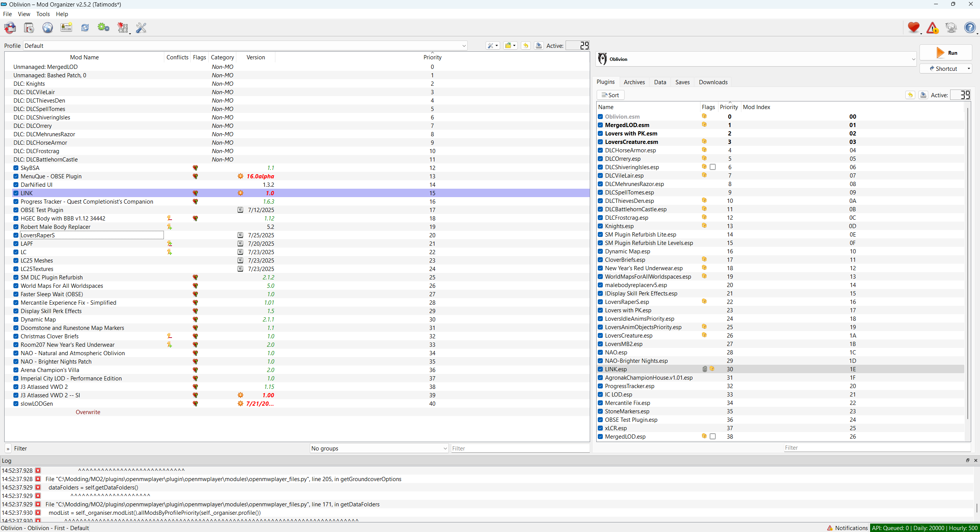Click the Sort plugins button
980x532 pixels.
point(610,95)
